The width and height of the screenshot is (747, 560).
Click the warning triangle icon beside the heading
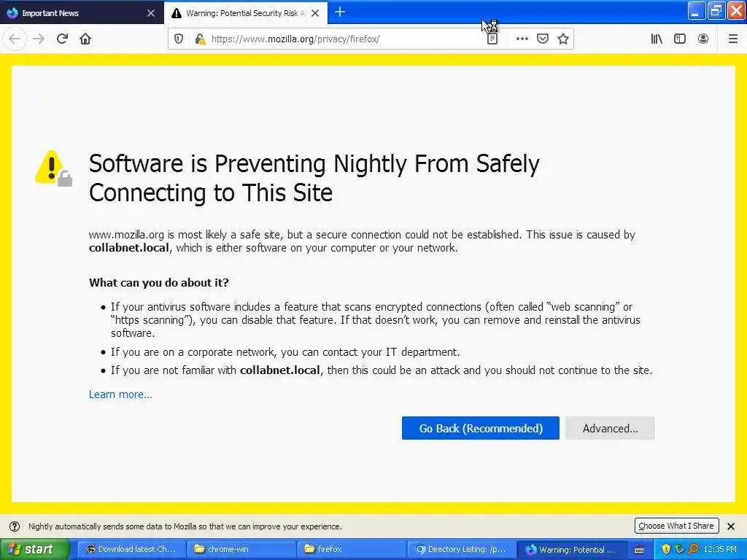coord(53,168)
